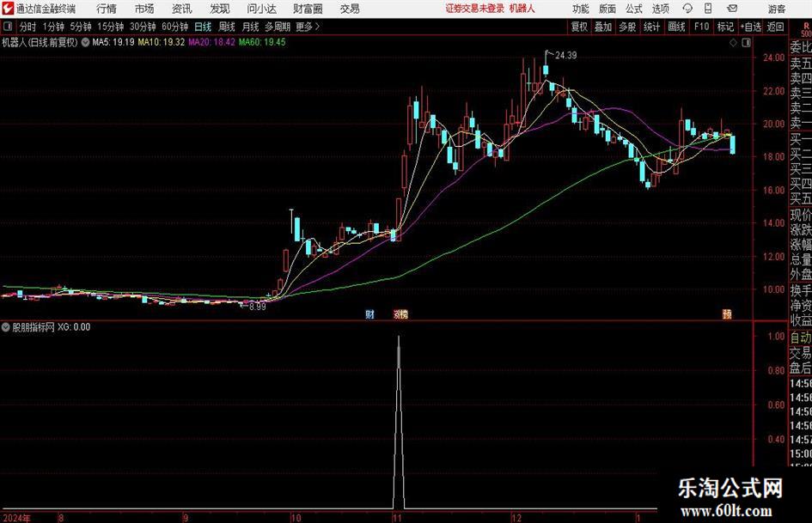The width and height of the screenshot is (812, 523).
Task: Click 2024年 on the time axis
Action: pos(16,518)
